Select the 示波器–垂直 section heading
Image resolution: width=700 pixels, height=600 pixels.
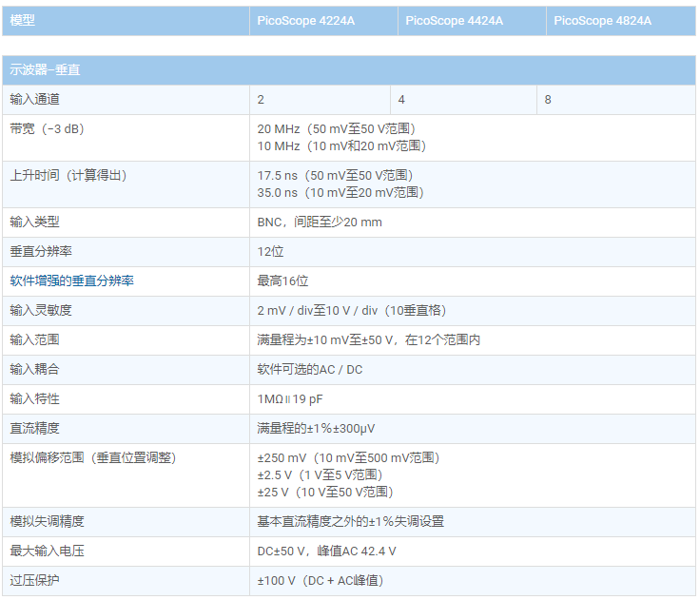point(45,69)
